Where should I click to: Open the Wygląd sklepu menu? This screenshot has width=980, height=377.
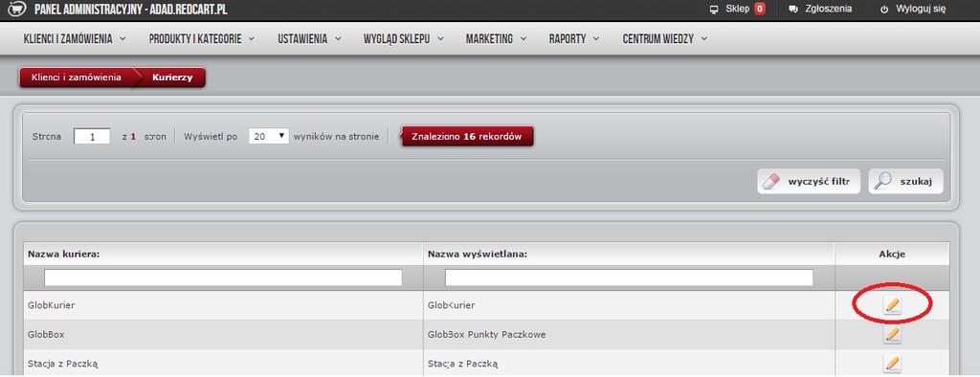(x=403, y=39)
